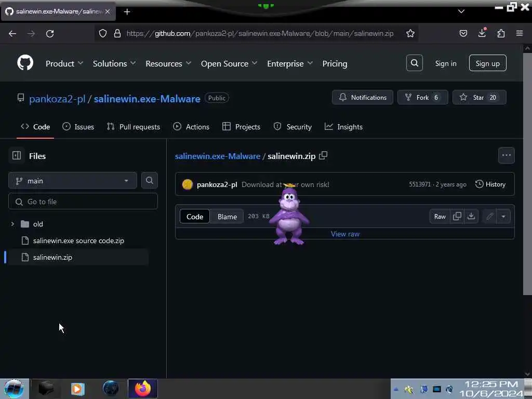Switch to the Code repository tab
The height and width of the screenshot is (399, 532).
click(35, 127)
